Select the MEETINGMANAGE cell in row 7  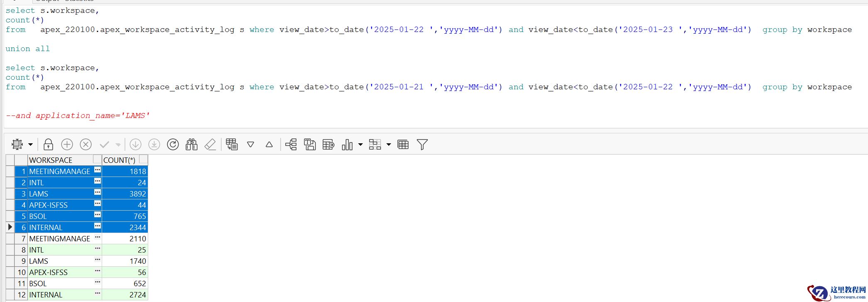tap(65, 238)
